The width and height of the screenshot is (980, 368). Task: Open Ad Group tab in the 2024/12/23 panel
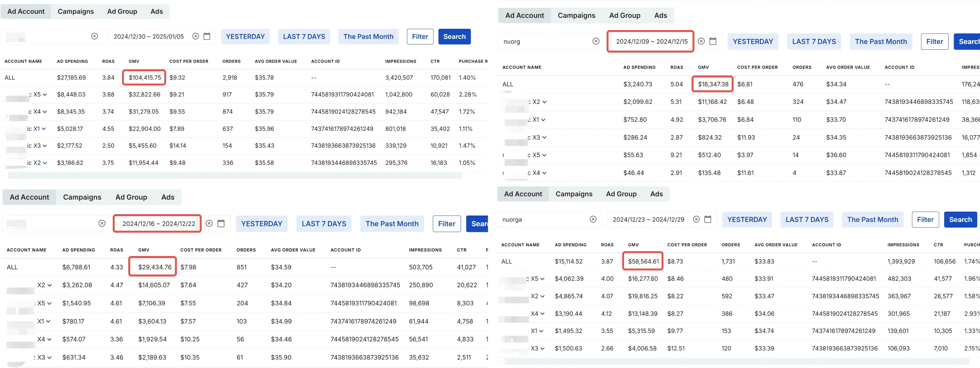point(621,194)
